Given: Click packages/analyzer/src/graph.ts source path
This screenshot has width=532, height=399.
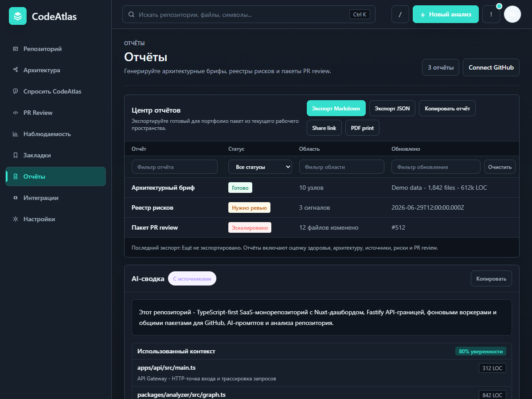Looking at the screenshot, I should click(181, 395).
